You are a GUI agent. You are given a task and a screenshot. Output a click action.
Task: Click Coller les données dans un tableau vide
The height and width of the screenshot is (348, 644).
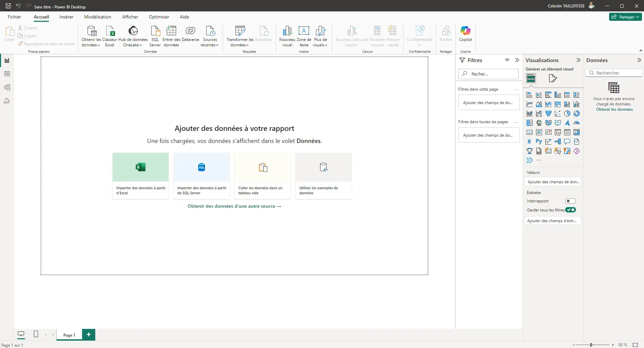[x=263, y=176]
